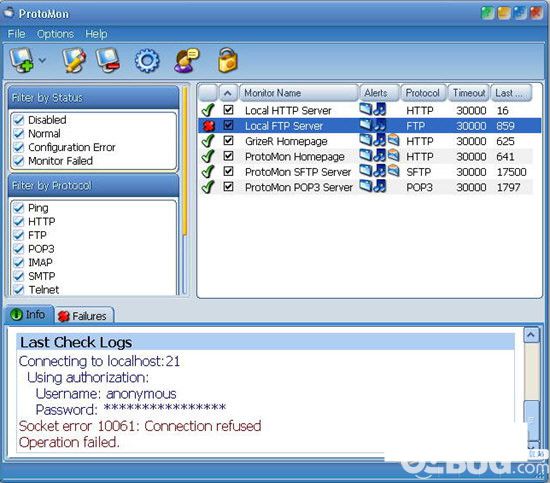Screen dimensions: 550x483
Task: Open the Add Monitor dropdown arrow
Action: pos(42,60)
